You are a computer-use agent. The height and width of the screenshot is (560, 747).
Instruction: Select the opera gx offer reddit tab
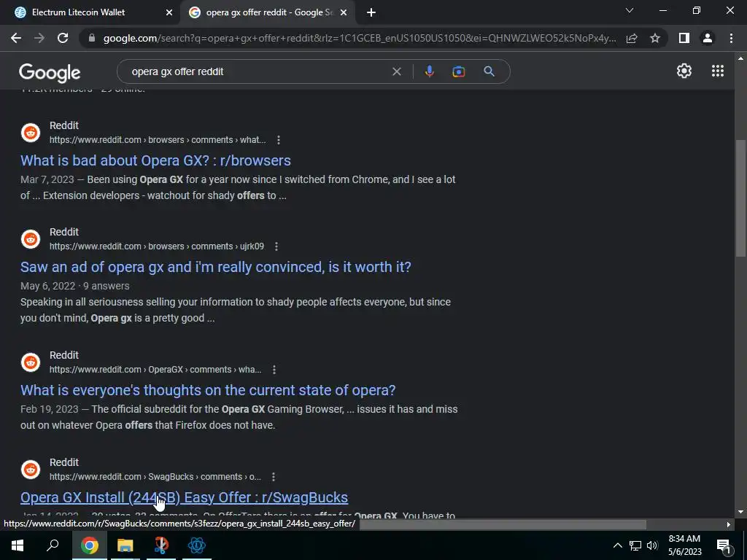coord(269,12)
